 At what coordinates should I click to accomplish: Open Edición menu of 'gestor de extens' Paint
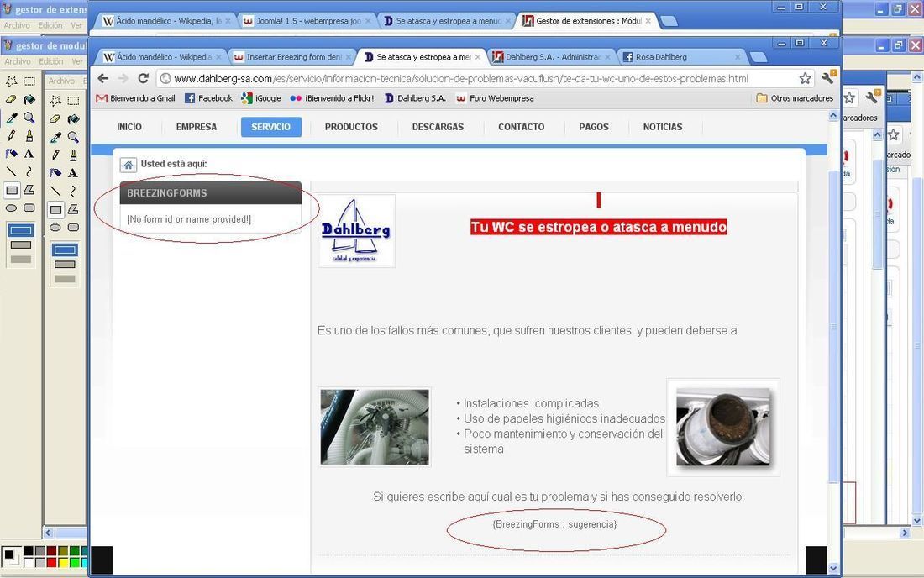(x=50, y=25)
